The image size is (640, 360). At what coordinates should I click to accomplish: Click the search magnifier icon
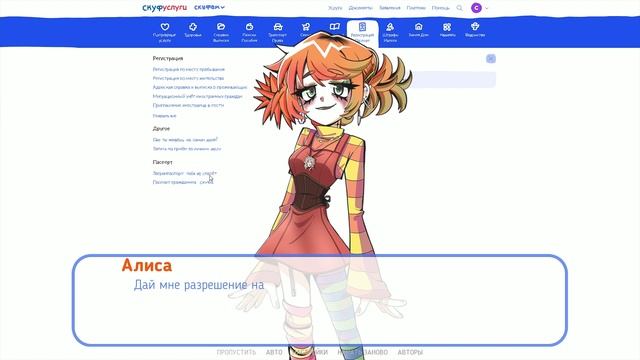(x=459, y=8)
